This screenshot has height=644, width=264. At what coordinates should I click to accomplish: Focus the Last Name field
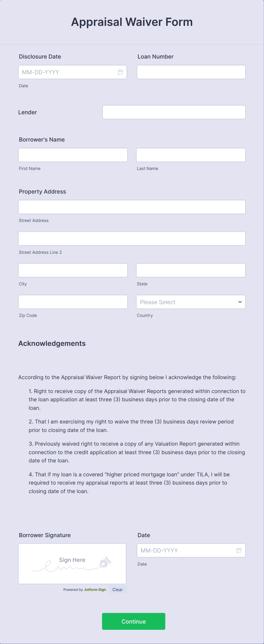click(191, 155)
